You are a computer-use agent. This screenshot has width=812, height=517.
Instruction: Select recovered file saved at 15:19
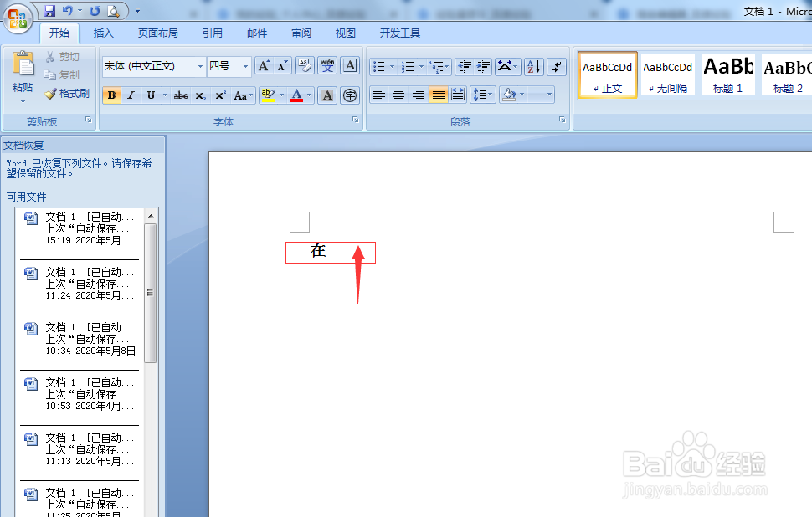pos(80,228)
